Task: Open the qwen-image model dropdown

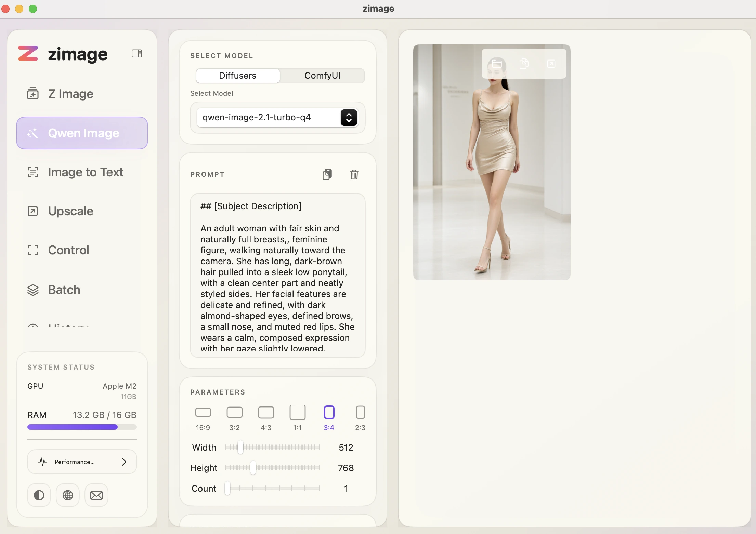Action: click(x=278, y=118)
